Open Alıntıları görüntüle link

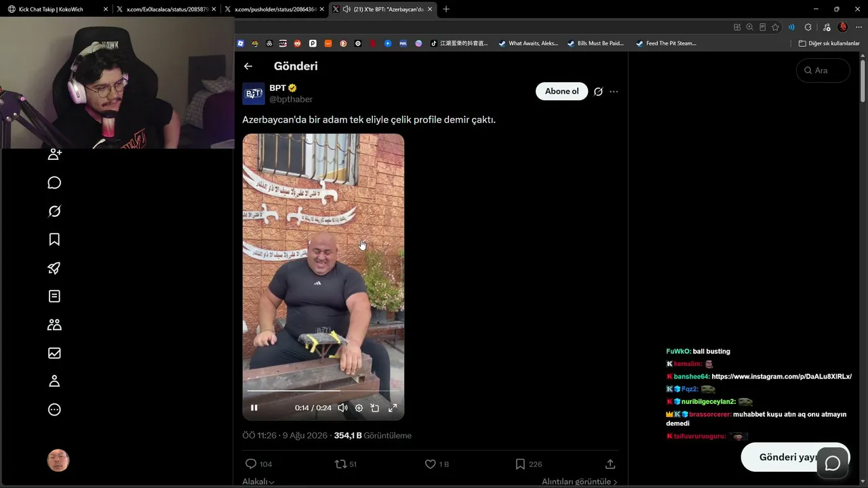click(x=579, y=482)
